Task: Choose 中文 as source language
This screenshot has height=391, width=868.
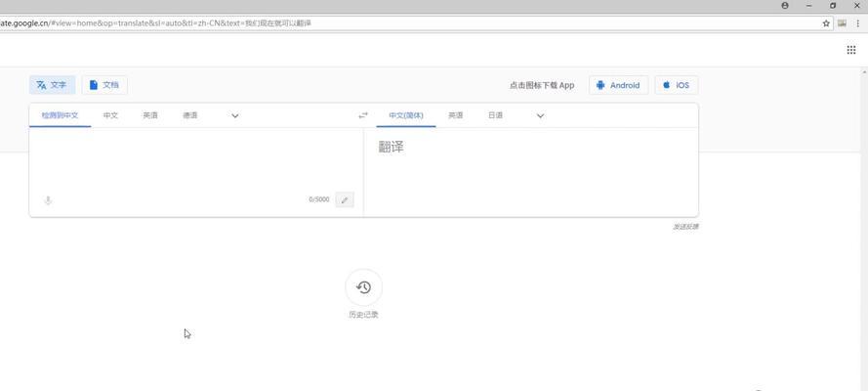Action: (x=110, y=115)
